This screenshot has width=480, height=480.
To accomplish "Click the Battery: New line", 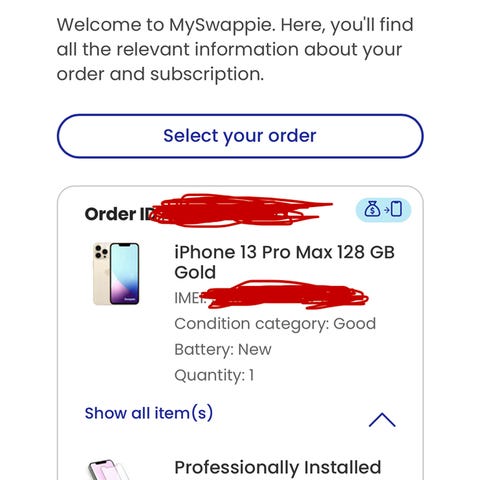I will [x=223, y=349].
